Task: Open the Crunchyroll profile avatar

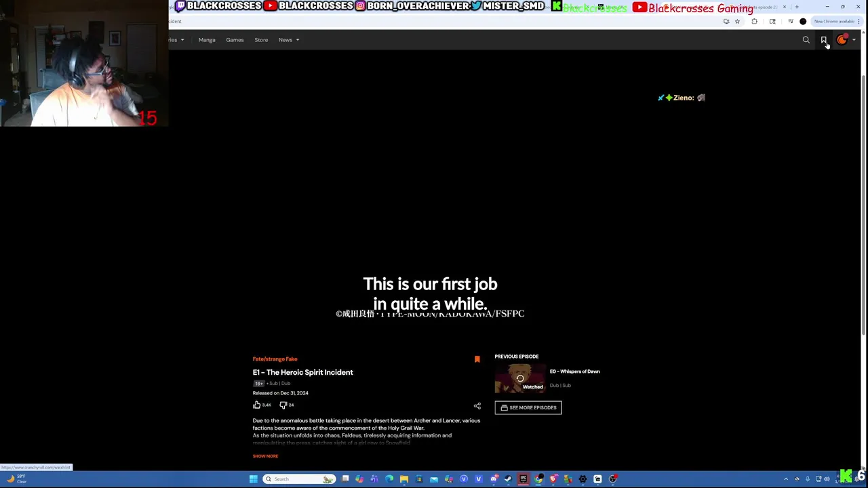Action: click(x=842, y=40)
